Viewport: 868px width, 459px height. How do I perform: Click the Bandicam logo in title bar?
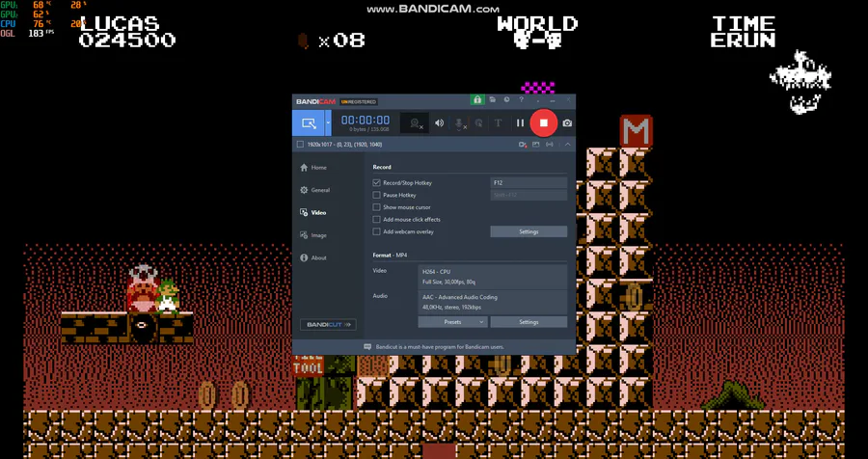[315, 102]
